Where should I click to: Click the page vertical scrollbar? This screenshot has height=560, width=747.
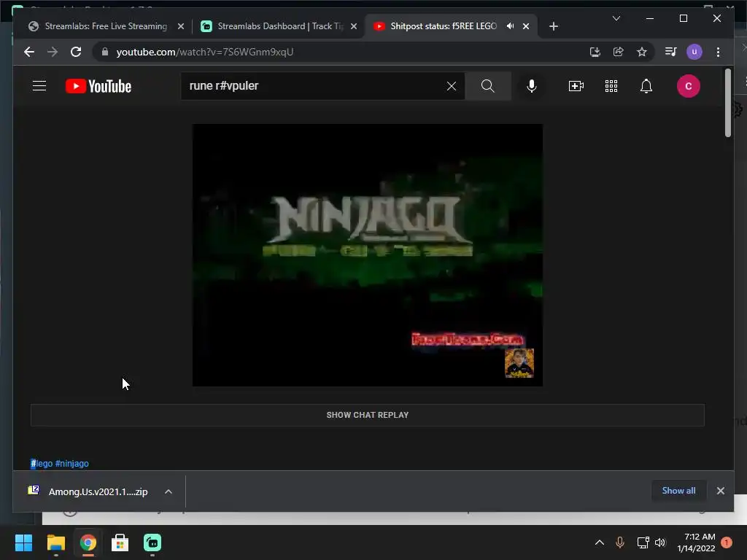pyautogui.click(x=728, y=103)
